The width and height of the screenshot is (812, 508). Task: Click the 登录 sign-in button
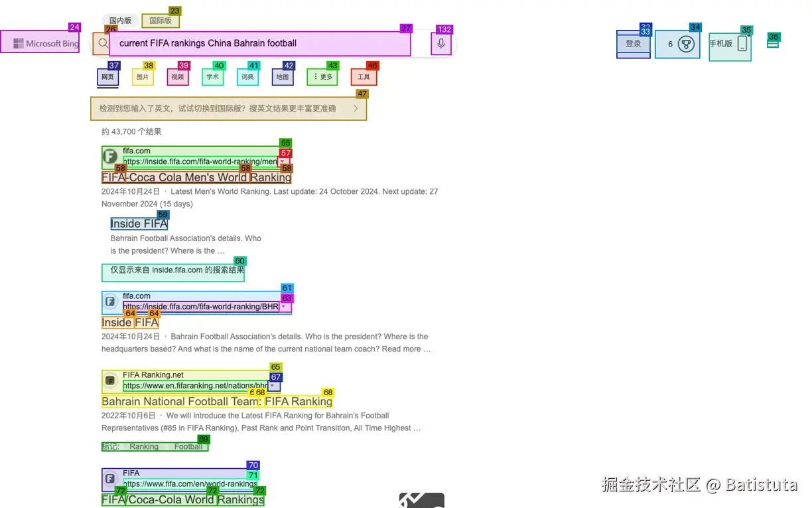[634, 44]
